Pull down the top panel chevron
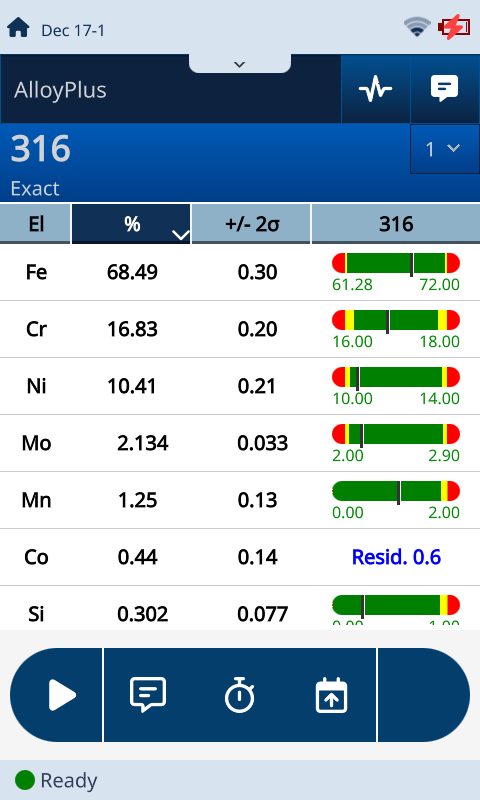This screenshot has width=480, height=800. (240, 64)
